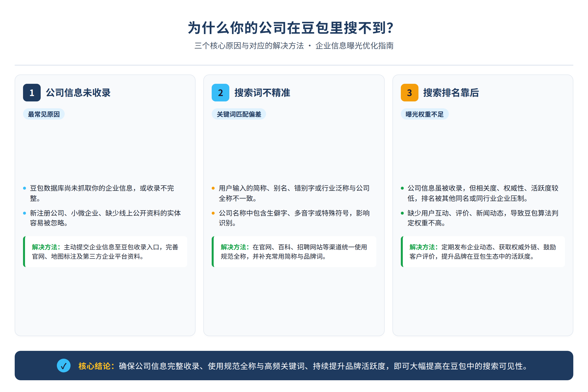Select the 曝光权重不足 tag

coord(425,114)
